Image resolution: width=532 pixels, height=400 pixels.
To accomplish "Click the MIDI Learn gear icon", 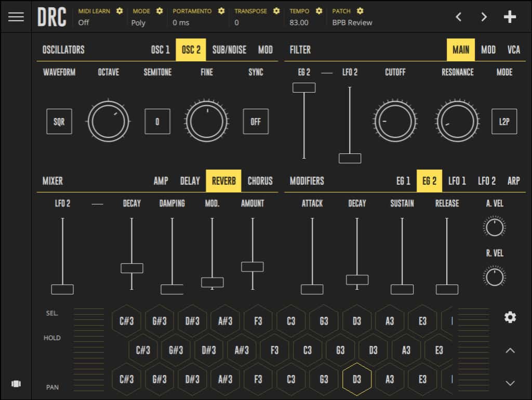I will (119, 11).
